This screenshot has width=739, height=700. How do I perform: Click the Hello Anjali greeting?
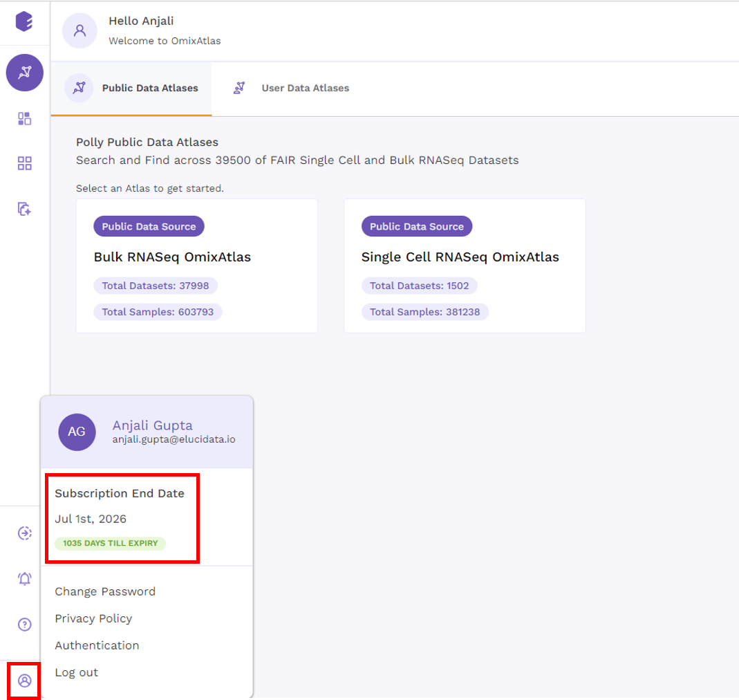pos(141,21)
